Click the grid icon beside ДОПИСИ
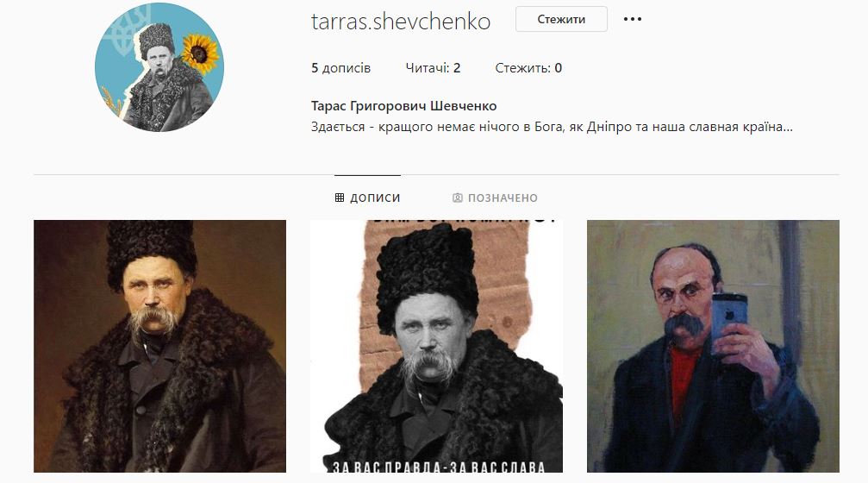 click(340, 198)
